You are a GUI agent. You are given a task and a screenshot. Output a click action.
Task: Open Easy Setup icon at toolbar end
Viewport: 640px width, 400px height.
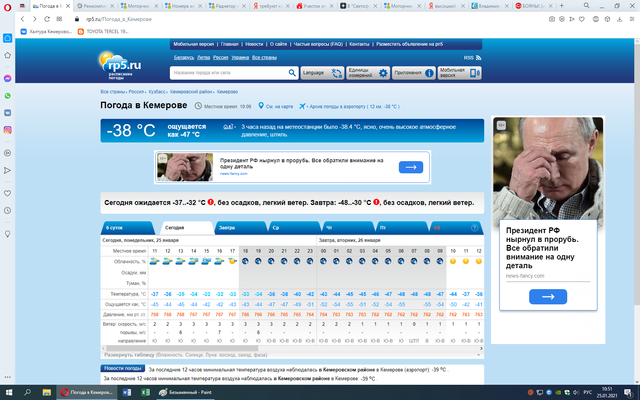pos(633,19)
